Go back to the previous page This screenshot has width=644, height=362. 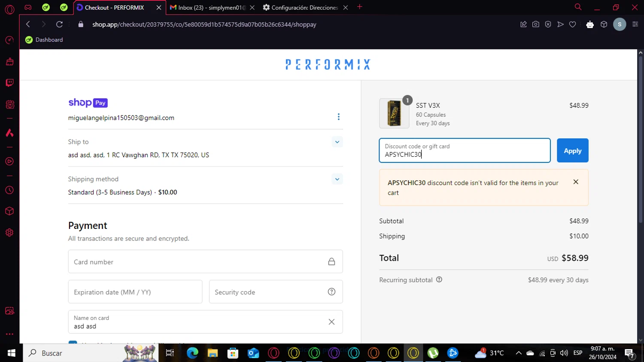click(28, 24)
